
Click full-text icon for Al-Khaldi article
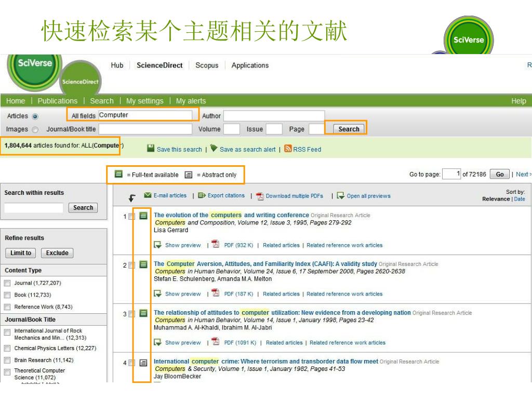pos(143,313)
